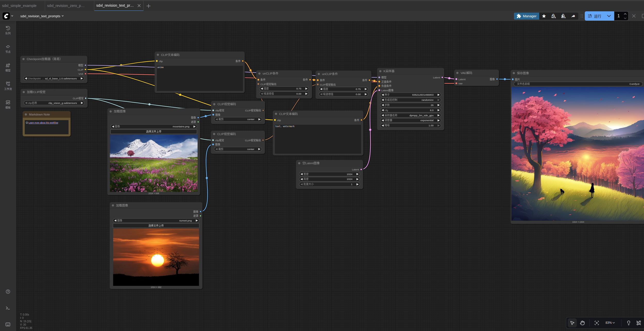Open the help center question mark icon
This screenshot has width=644, height=331.
(8, 292)
